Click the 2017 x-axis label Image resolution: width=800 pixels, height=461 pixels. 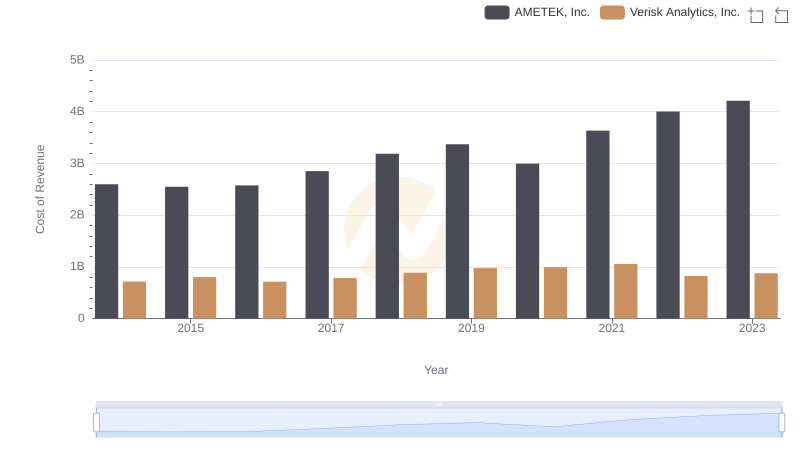coord(331,328)
